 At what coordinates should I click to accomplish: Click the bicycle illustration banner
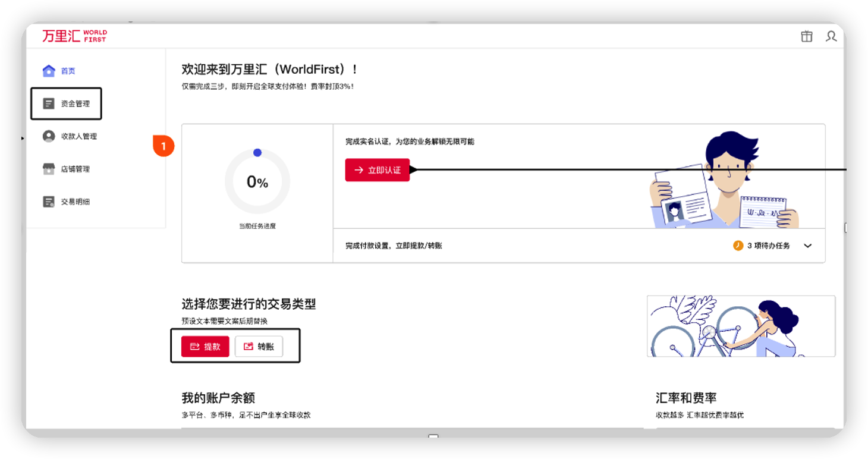pos(741,326)
